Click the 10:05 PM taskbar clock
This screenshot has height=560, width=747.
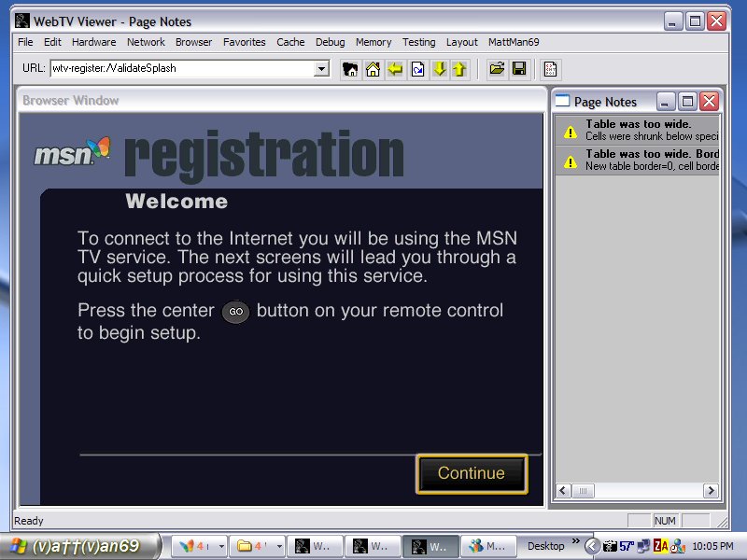point(712,546)
